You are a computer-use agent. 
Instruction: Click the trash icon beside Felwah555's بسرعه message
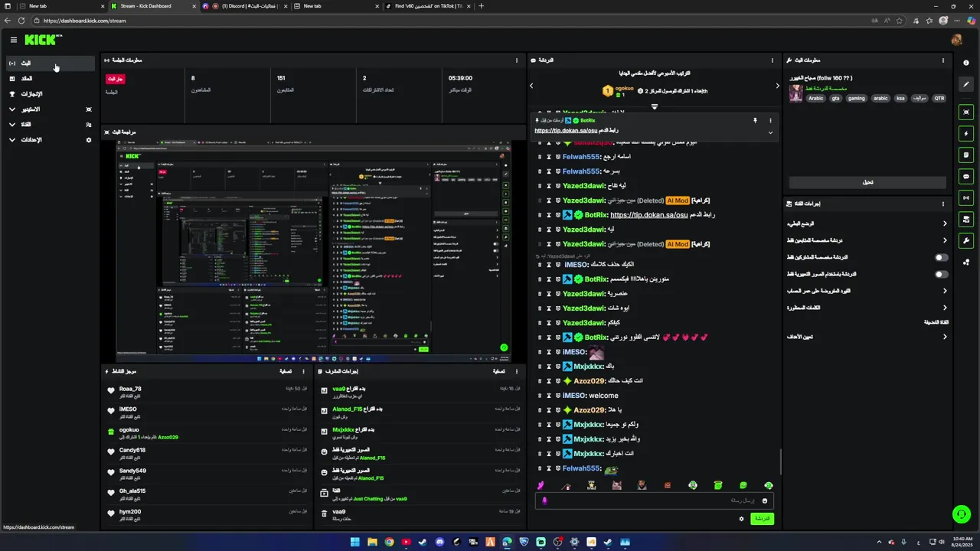pyautogui.click(x=539, y=171)
